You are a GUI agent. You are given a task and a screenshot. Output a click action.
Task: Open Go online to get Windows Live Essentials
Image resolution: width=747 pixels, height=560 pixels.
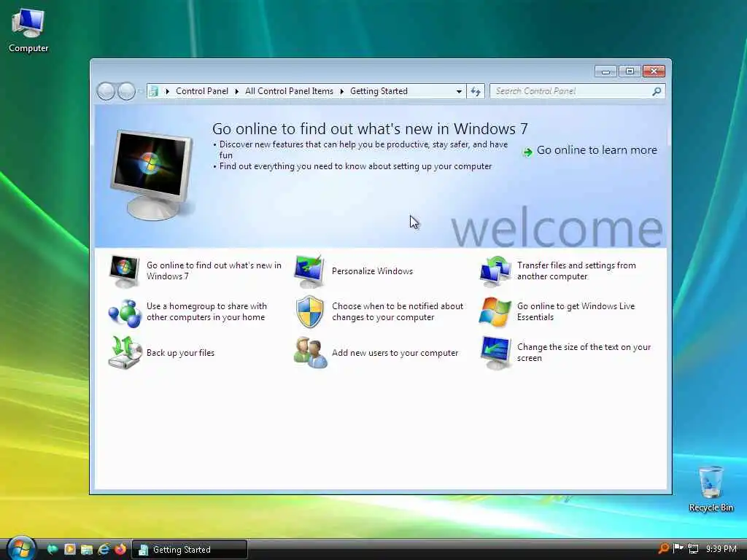(x=576, y=312)
